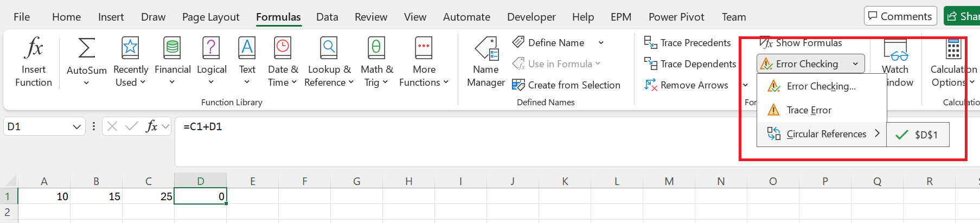Switch to the Page Layout tab
The height and width of the screenshot is (223, 980).
[x=210, y=17]
